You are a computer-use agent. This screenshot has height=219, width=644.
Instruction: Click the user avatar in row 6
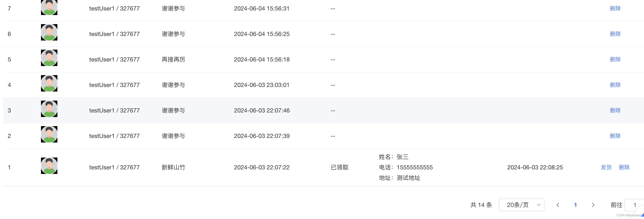coord(49,33)
